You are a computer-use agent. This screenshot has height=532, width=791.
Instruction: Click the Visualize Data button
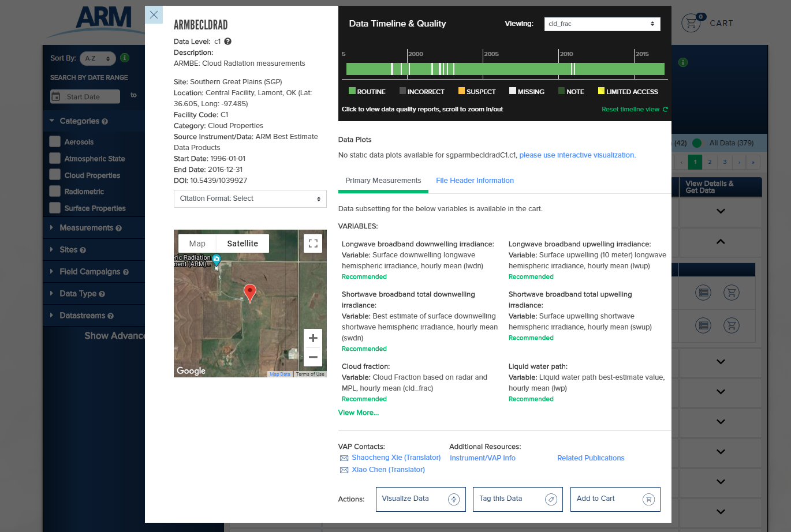420,499
